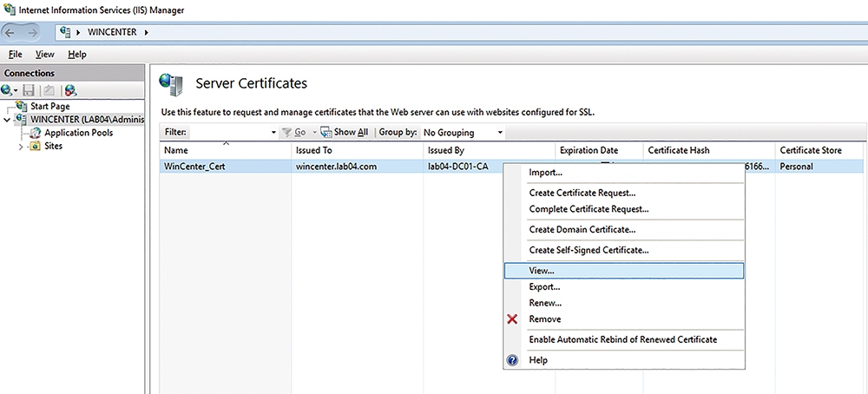
Task: Sort by the Expiration Date column header
Action: click(599, 150)
